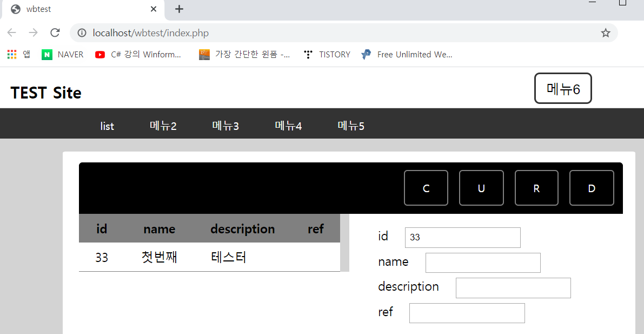Open a new browser tab

tap(179, 9)
